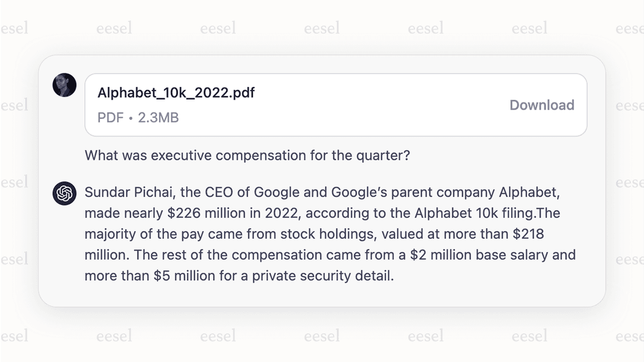
Task: Click the Alphabet 10k filing mention in the response
Action: (475, 213)
